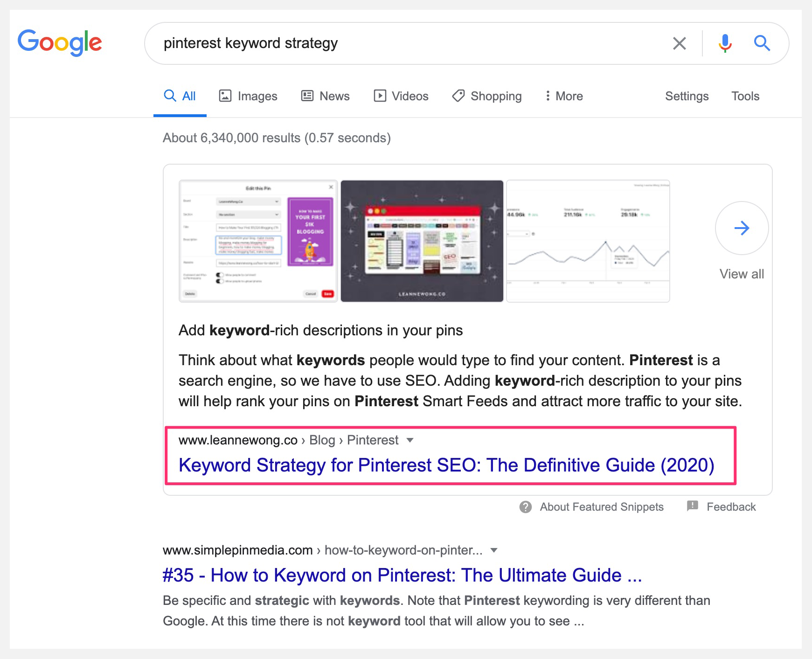Screen dimensions: 812x659
Task: Expand simplepinmedia.com result dropdown arrow
Action: click(x=494, y=550)
